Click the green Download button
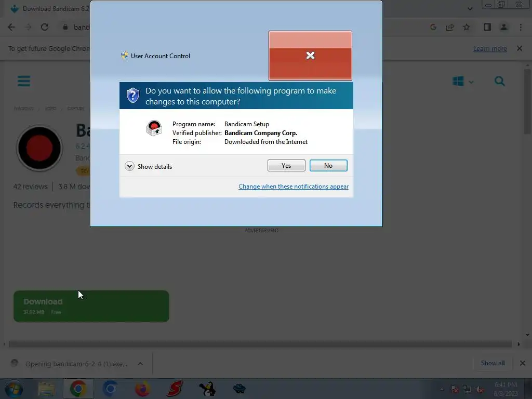Image resolution: width=532 pixels, height=399 pixels. coord(91,306)
